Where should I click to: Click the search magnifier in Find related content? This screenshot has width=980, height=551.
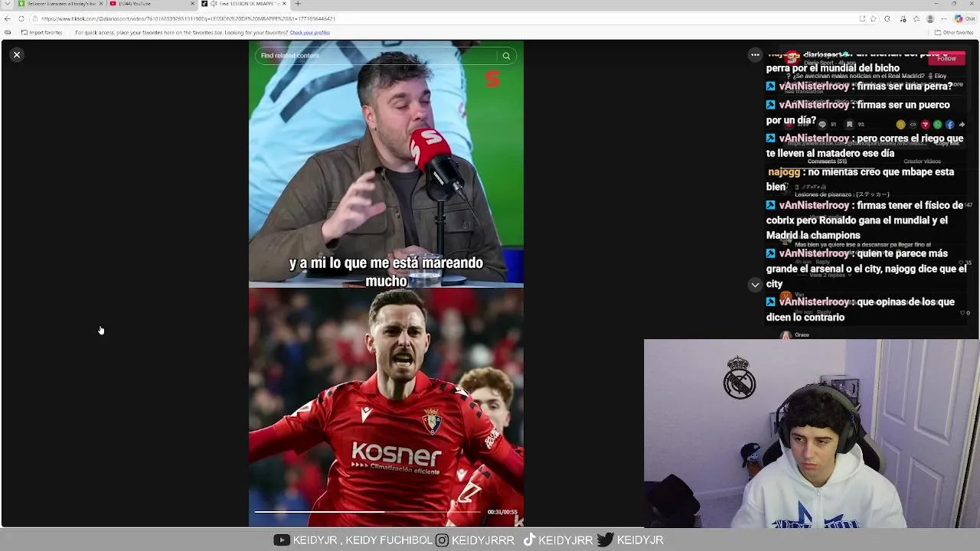506,56
